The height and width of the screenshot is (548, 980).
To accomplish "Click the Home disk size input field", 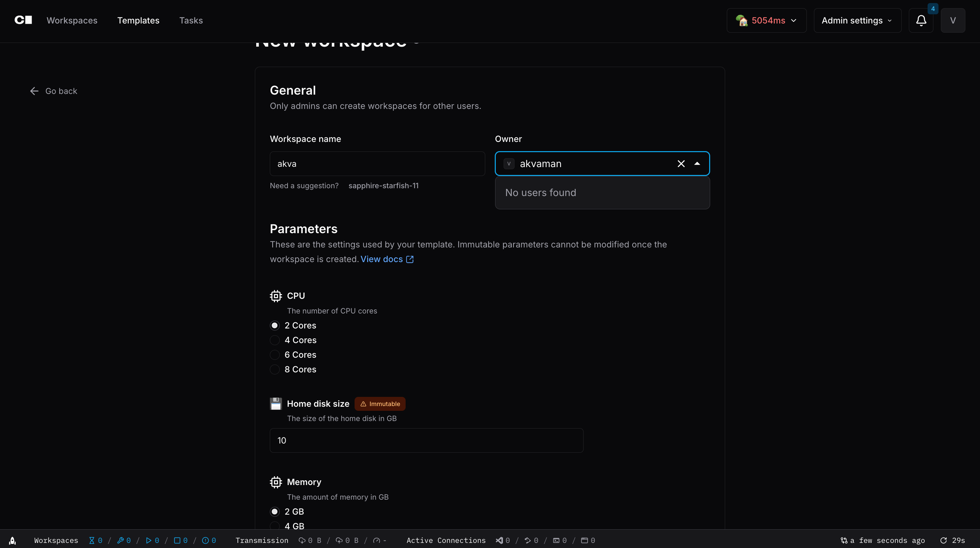I will 426,440.
